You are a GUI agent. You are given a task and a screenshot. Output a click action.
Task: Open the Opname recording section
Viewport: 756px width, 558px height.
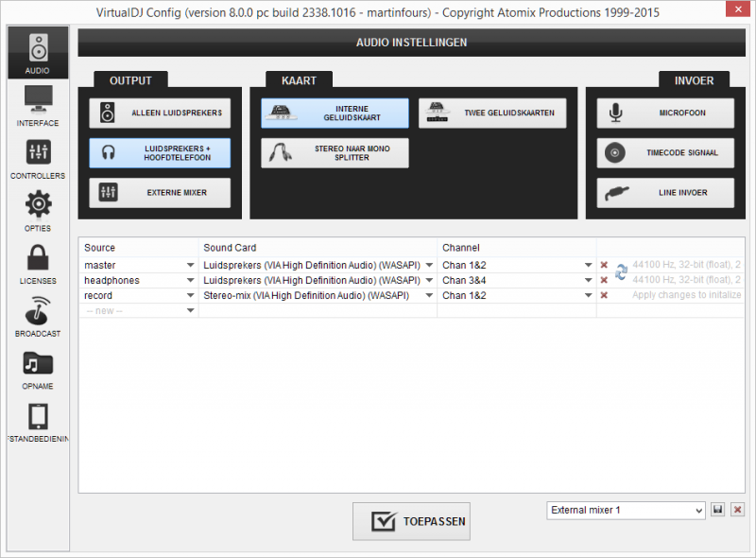pyautogui.click(x=38, y=369)
